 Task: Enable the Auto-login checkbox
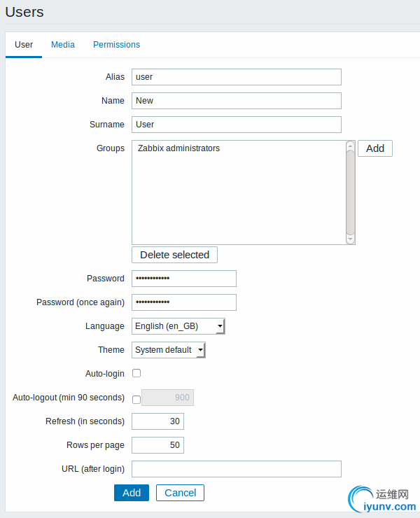136,373
